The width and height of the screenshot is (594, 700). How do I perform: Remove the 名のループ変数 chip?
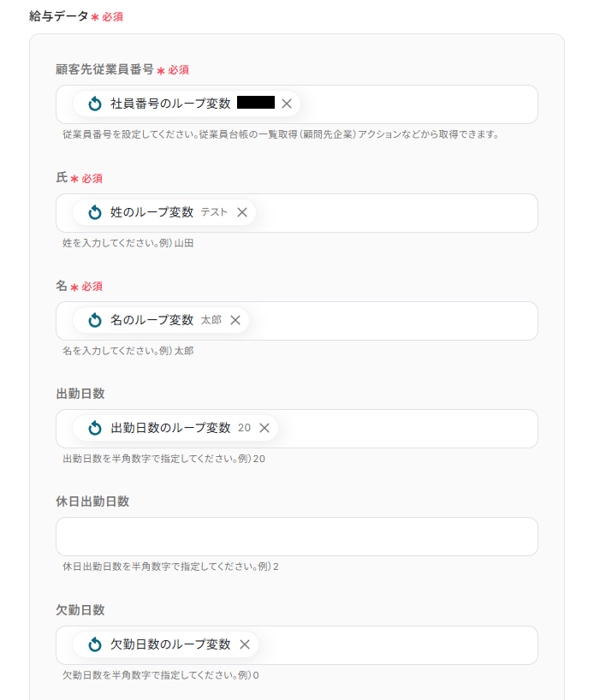[235, 320]
